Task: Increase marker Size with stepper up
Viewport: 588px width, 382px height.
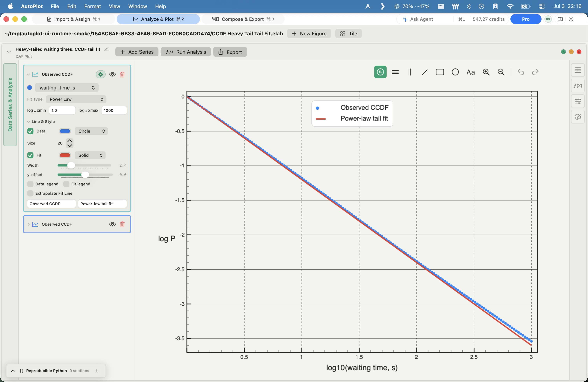Action: point(70,141)
